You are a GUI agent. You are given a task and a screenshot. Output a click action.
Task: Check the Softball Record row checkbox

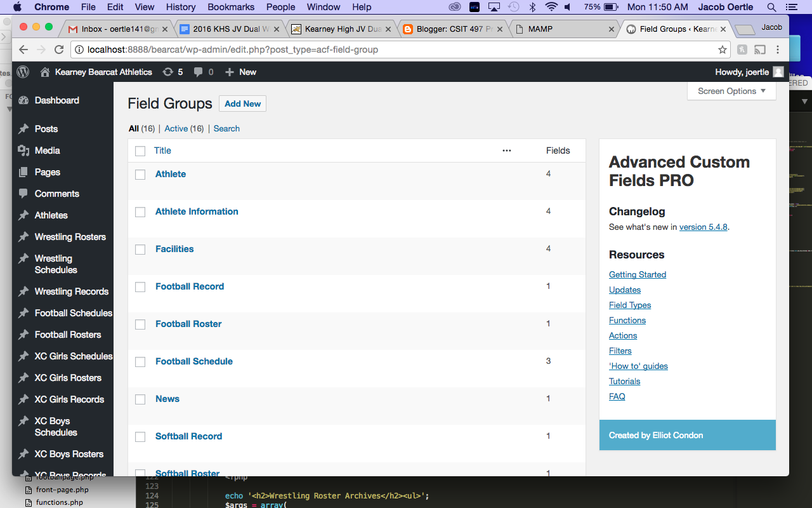click(140, 437)
